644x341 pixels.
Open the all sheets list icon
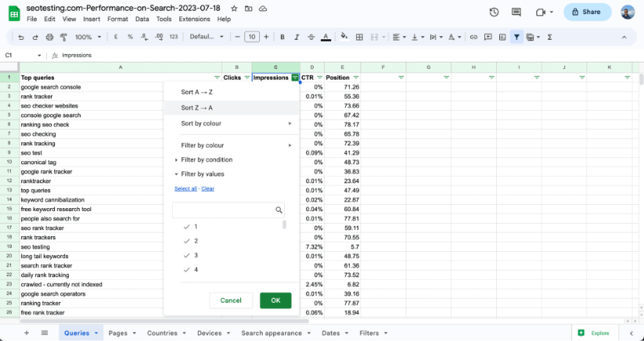tap(45, 333)
